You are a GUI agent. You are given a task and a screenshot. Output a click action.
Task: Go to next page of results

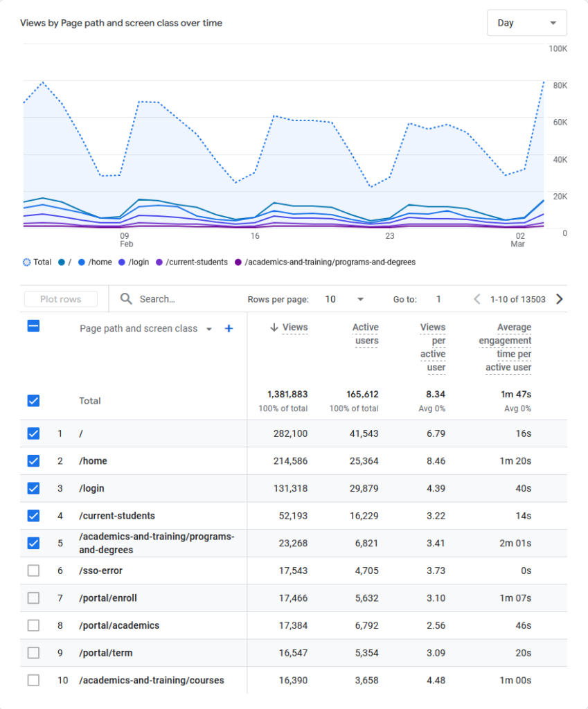pyautogui.click(x=560, y=299)
